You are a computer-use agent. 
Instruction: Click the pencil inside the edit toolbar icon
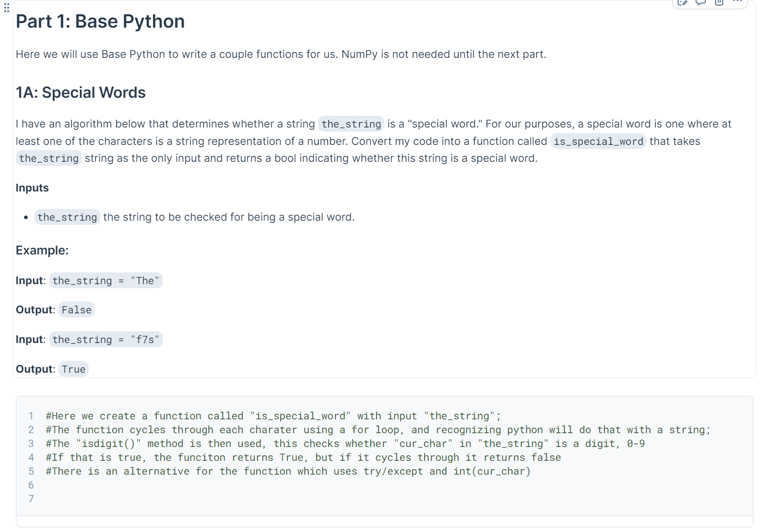tap(682, 3)
